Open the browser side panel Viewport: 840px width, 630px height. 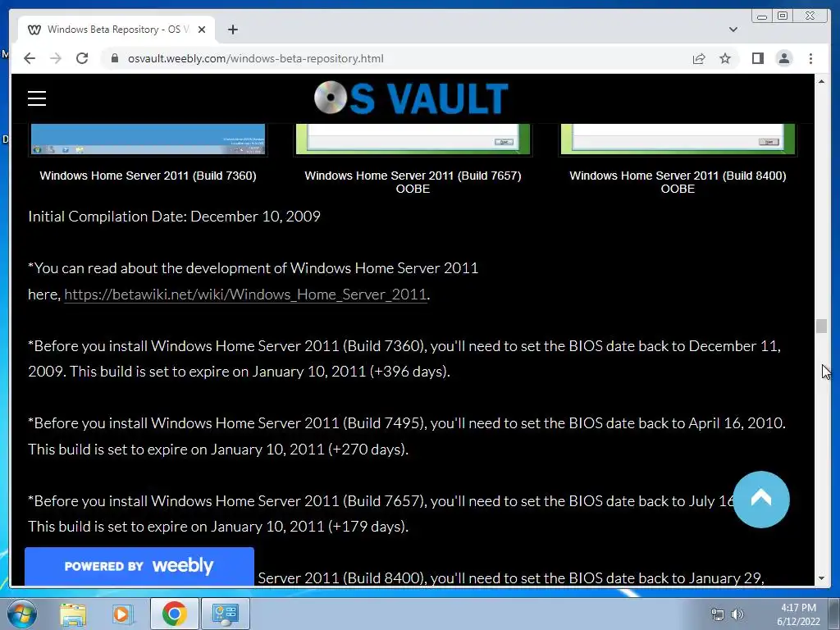pyautogui.click(x=757, y=58)
